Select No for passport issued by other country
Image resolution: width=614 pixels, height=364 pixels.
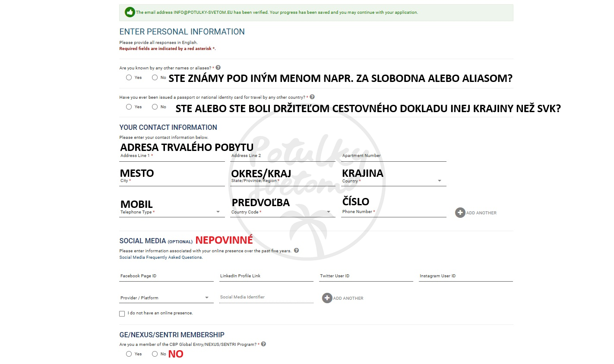tap(155, 107)
